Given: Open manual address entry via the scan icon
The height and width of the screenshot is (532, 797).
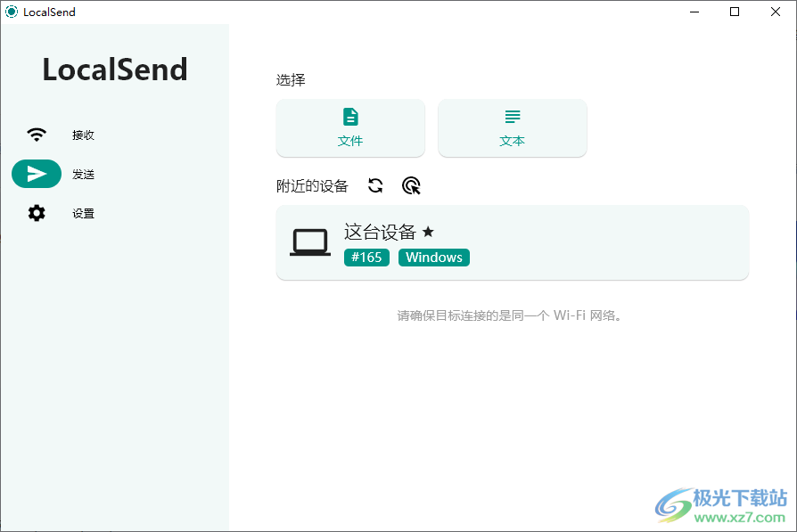Looking at the screenshot, I should coord(411,185).
